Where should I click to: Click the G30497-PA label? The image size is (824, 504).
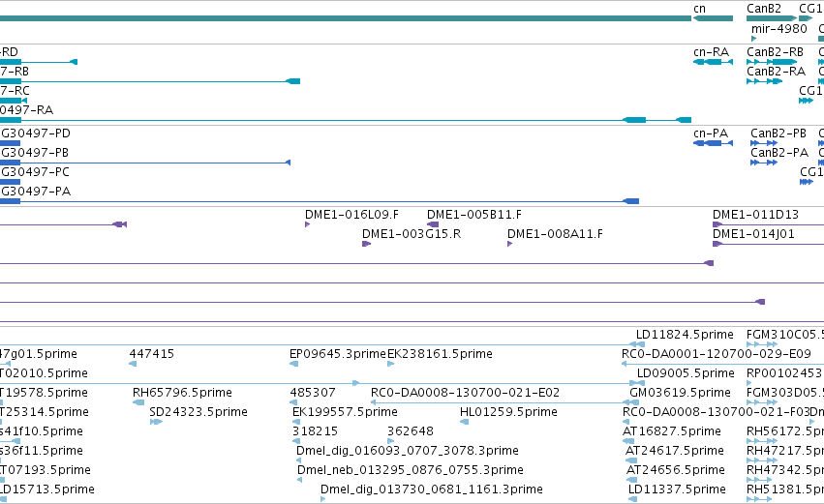[36, 192]
